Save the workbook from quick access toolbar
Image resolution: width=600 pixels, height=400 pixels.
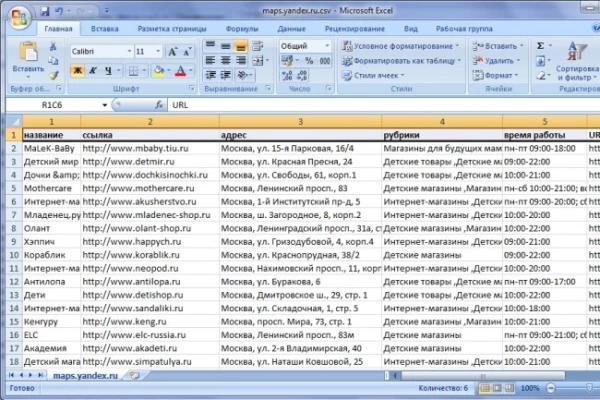(x=45, y=11)
